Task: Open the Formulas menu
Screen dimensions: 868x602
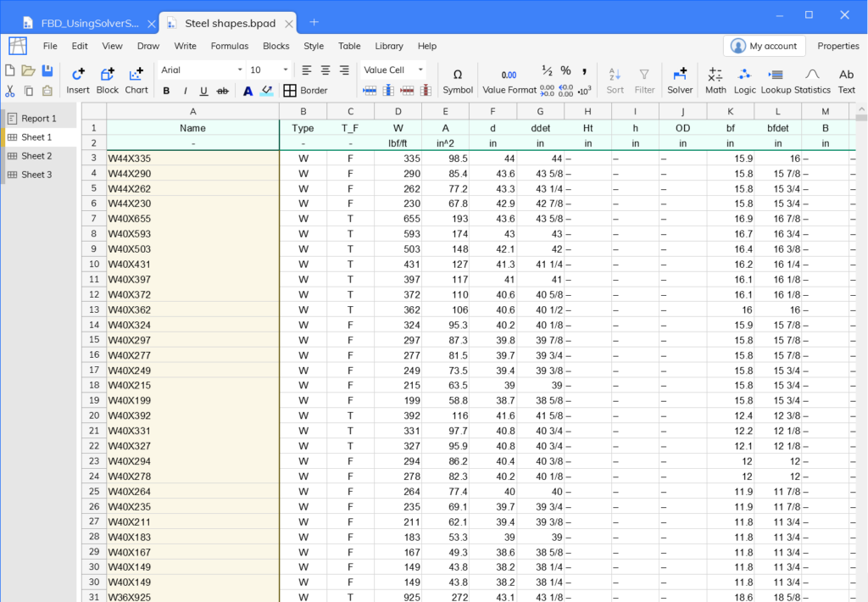Action: pyautogui.click(x=229, y=46)
